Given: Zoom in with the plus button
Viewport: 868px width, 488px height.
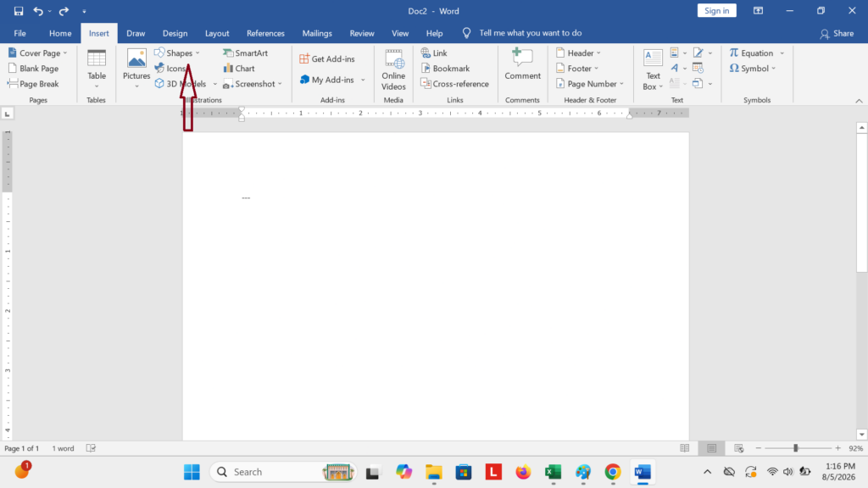Looking at the screenshot, I should click(x=838, y=448).
